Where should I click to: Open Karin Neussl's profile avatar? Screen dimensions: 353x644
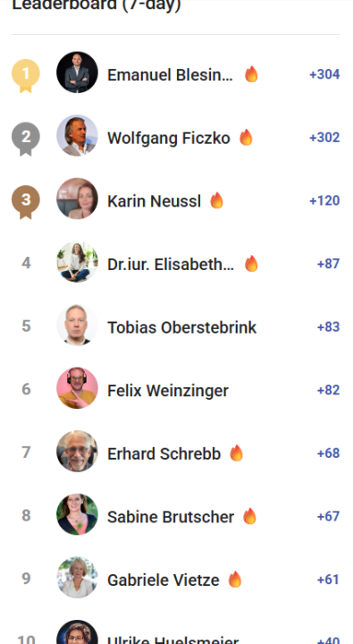77,199
